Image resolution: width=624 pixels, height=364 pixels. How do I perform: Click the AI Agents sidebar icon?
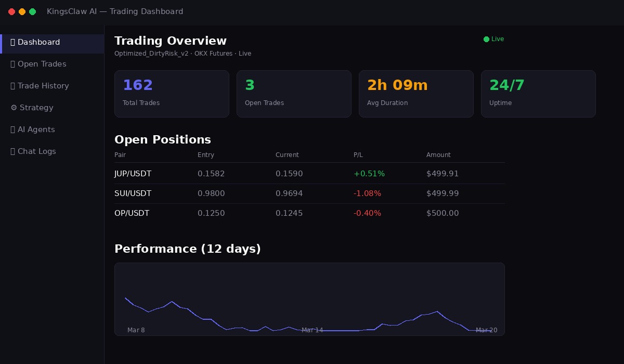click(13, 129)
